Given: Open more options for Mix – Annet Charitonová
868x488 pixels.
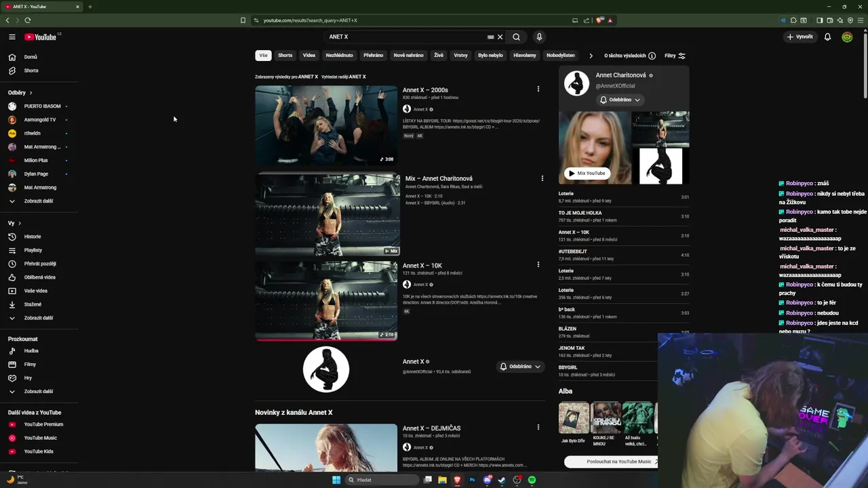Looking at the screenshot, I should pos(542,178).
